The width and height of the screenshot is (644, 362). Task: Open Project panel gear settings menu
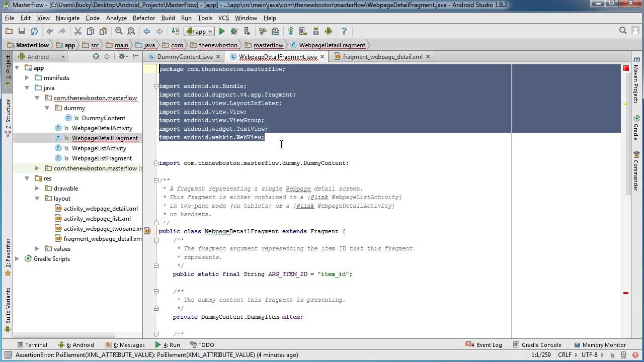click(123, 57)
